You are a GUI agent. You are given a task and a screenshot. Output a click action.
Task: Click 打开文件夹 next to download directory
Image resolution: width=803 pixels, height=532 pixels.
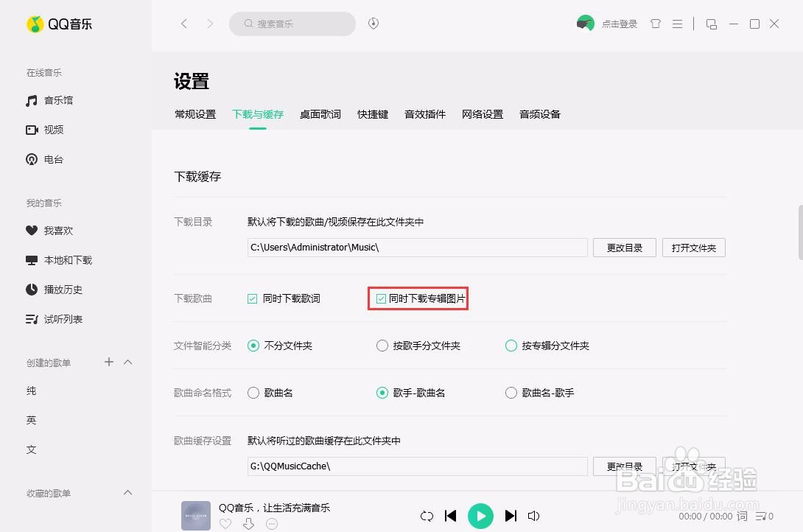point(693,248)
